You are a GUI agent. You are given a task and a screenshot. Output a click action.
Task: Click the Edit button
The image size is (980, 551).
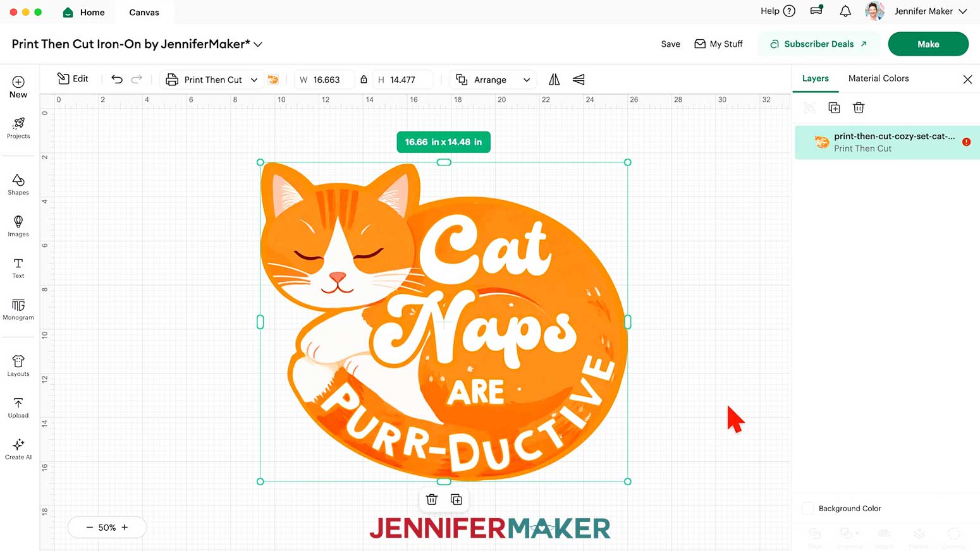tap(73, 78)
